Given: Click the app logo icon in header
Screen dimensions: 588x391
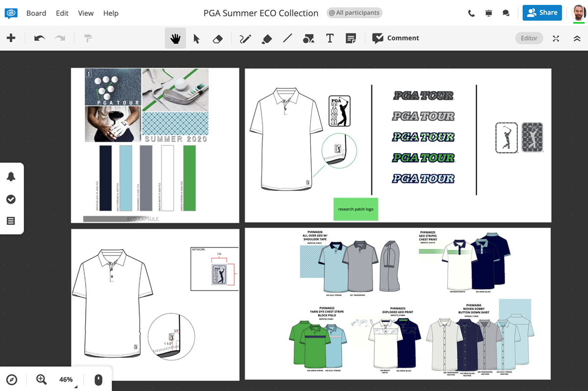Looking at the screenshot, I should 11,13.
